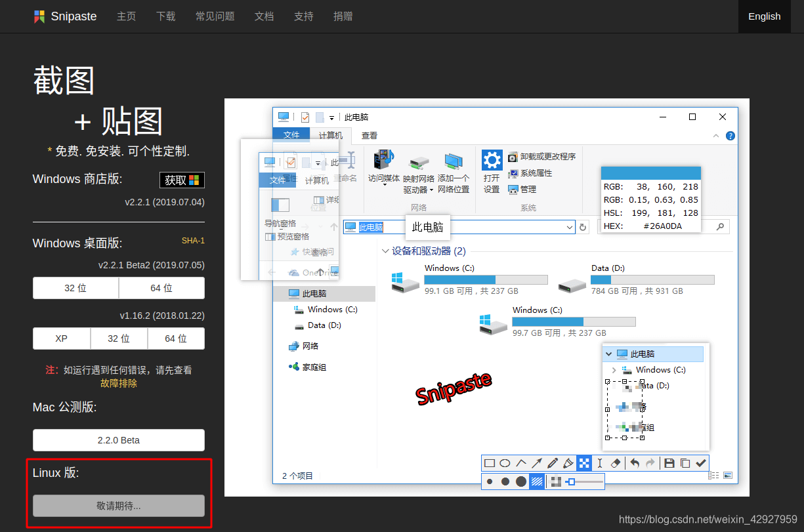Expand Windows (C:) in the small tree snip
804x532 pixels.
614,370
